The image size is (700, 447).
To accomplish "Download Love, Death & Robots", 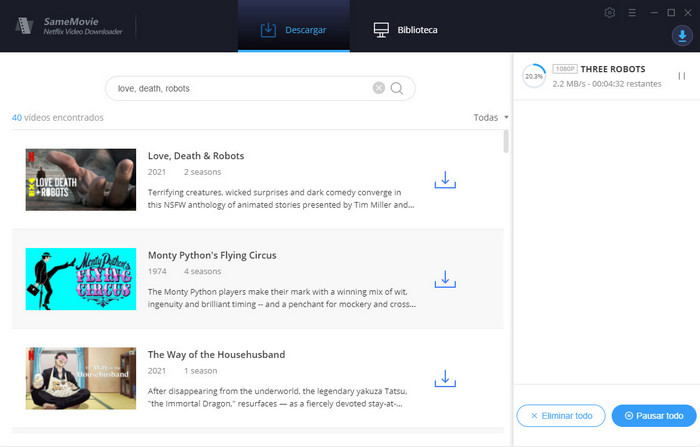I will coord(445,180).
